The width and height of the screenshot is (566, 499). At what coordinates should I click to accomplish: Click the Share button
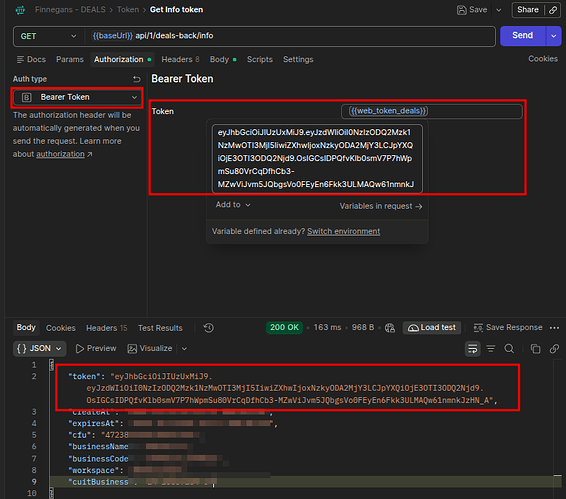528,10
